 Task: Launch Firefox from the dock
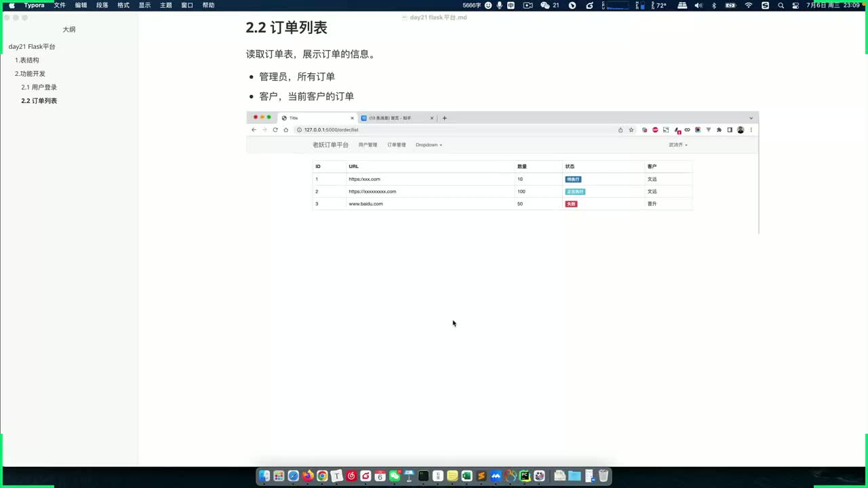308,476
